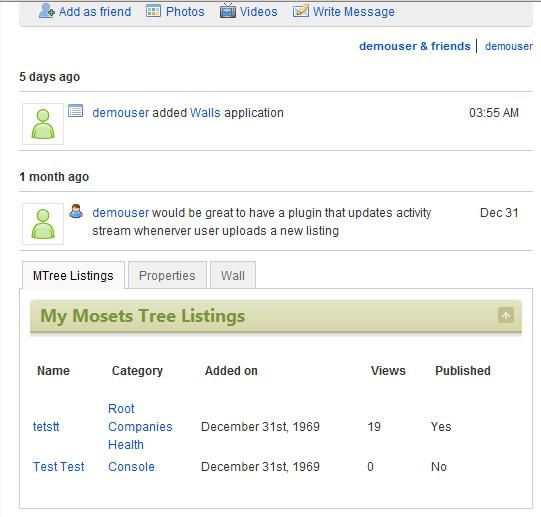The image size is (541, 517).
Task: Select the MTree Listings tab
Action: click(x=73, y=275)
